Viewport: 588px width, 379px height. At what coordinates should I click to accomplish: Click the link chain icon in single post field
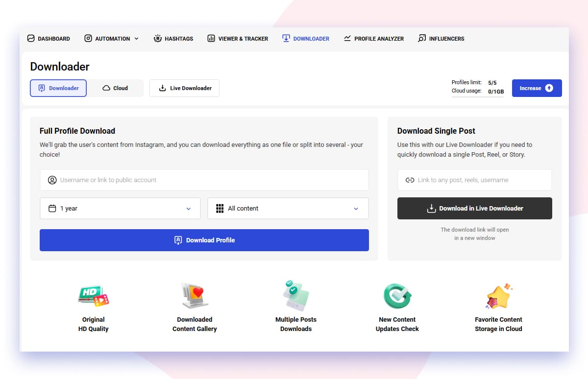(x=410, y=180)
